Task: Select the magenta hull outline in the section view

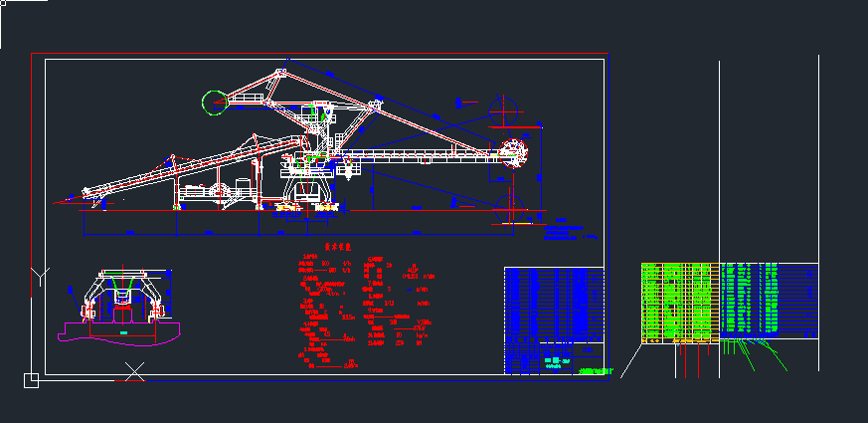Action: pyautogui.click(x=118, y=333)
